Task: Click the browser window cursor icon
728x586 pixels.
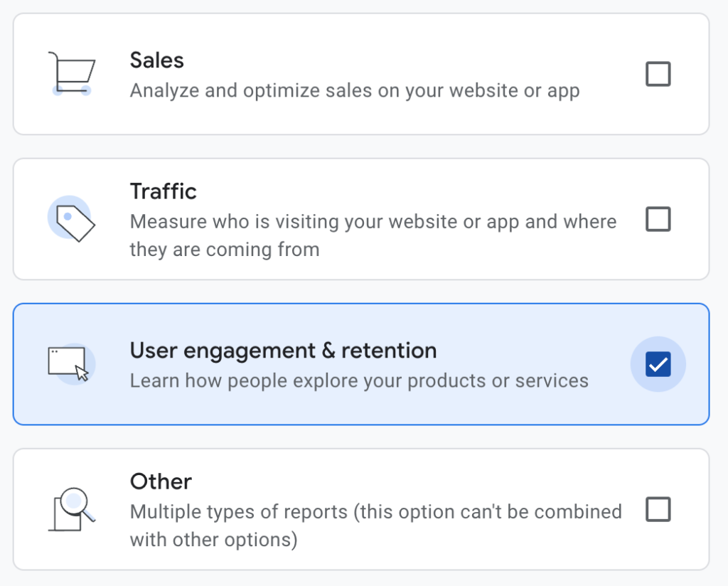Action: coord(70,363)
